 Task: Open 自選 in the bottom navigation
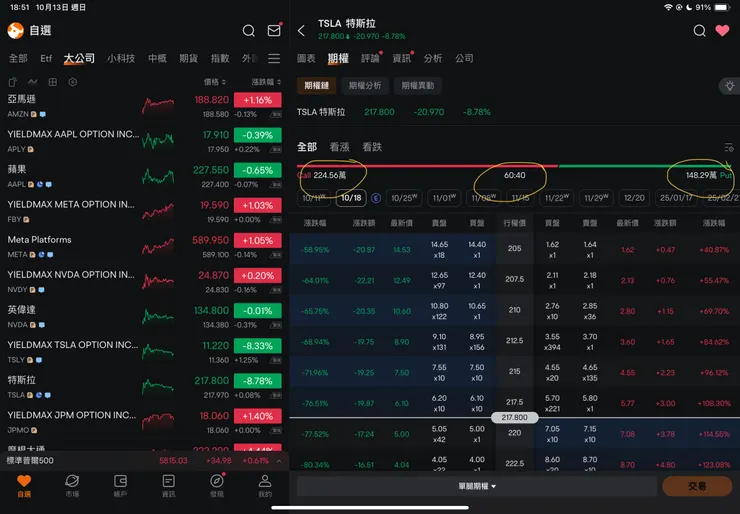[x=24, y=486]
